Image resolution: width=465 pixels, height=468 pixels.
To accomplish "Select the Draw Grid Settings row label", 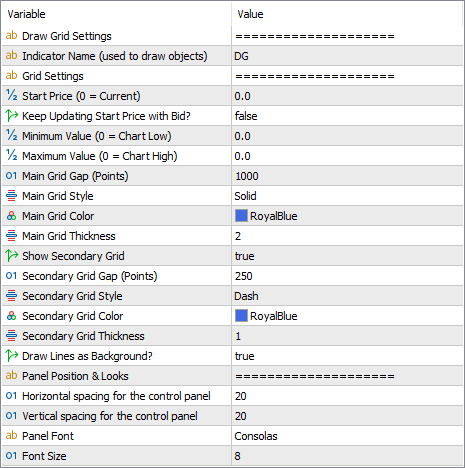I will (x=67, y=36).
